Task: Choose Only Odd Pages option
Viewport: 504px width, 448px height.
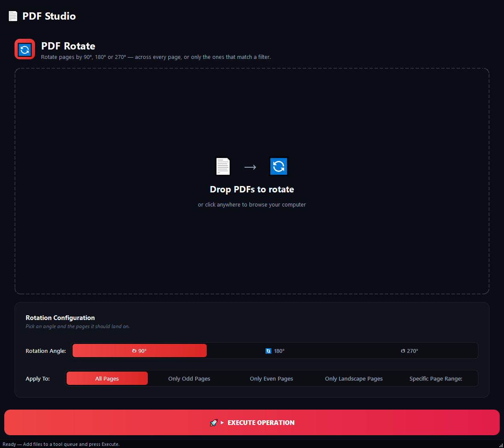Action: (x=189, y=378)
